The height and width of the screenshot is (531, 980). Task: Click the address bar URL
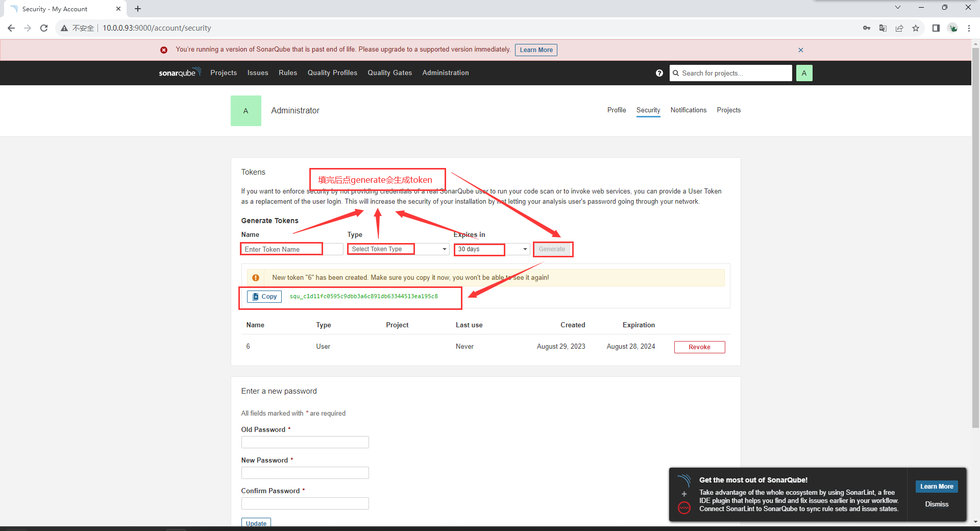tap(157, 28)
